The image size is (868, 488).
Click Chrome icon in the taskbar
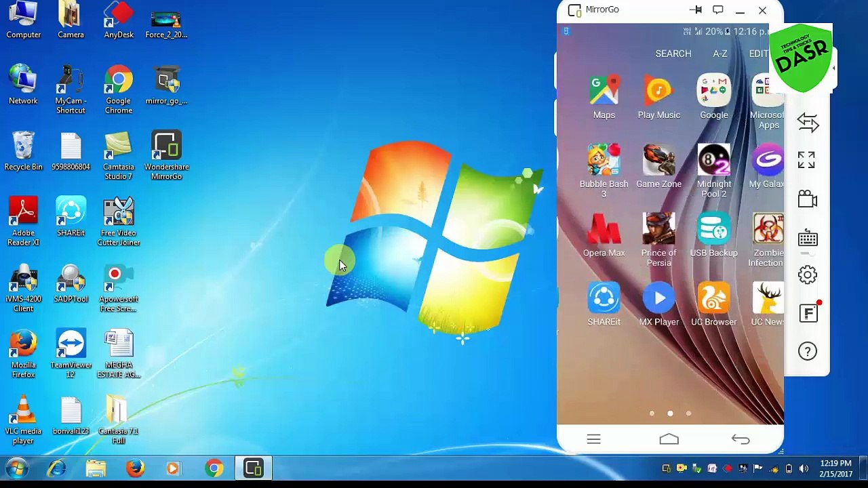[x=214, y=469]
